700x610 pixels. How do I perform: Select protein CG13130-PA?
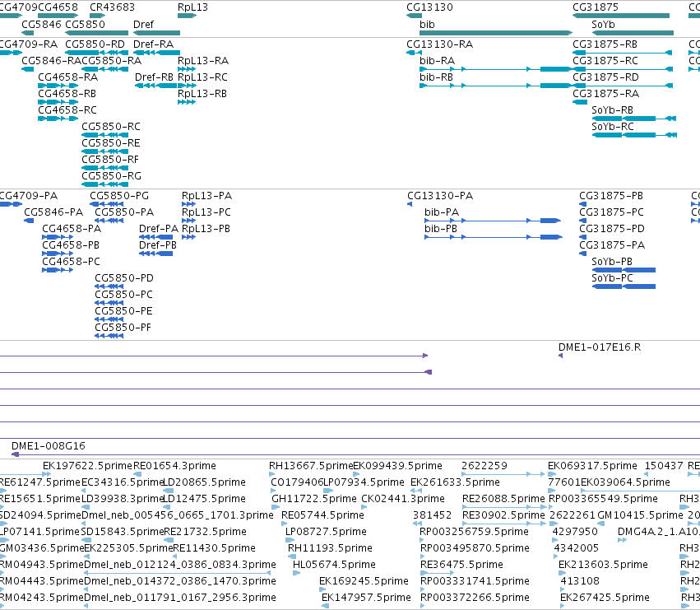click(440, 195)
